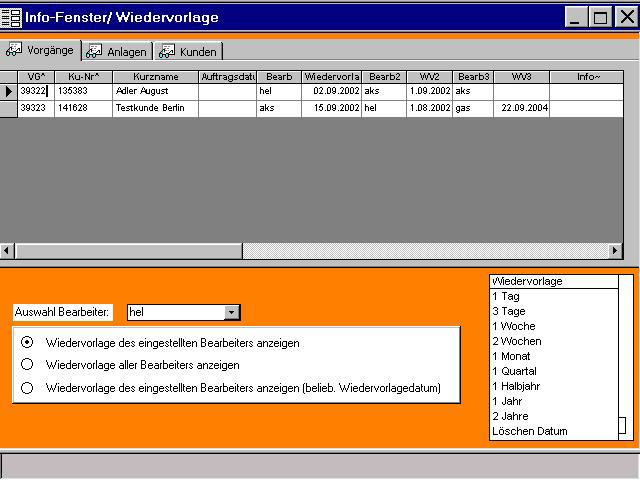
Task: Click the Testkunde Berlin cell
Action: [x=155, y=108]
